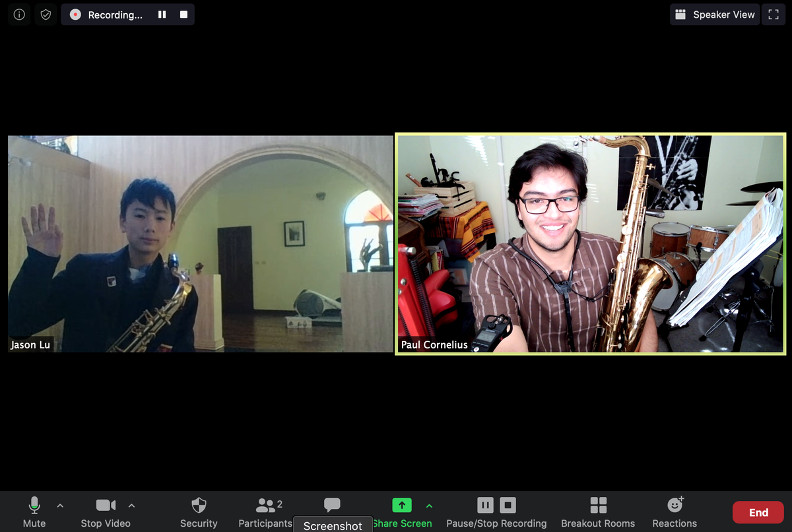This screenshot has height=532, width=792.
Task: Expand audio options next to Mute
Action: tap(60, 506)
